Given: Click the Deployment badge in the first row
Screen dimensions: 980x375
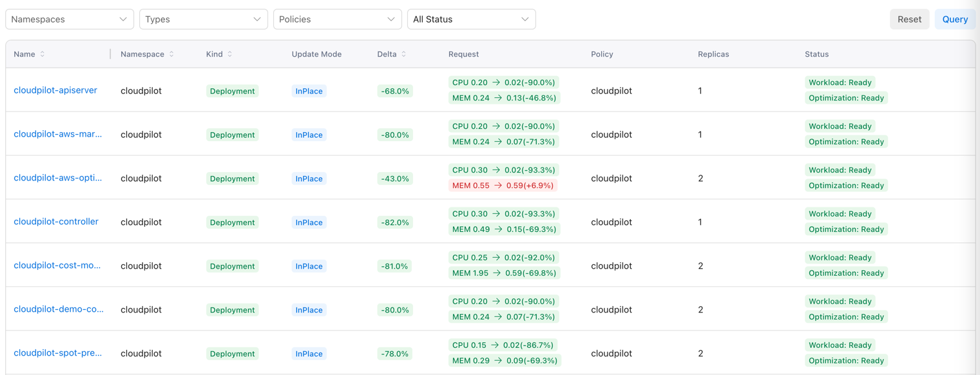Looking at the screenshot, I should tap(232, 91).
